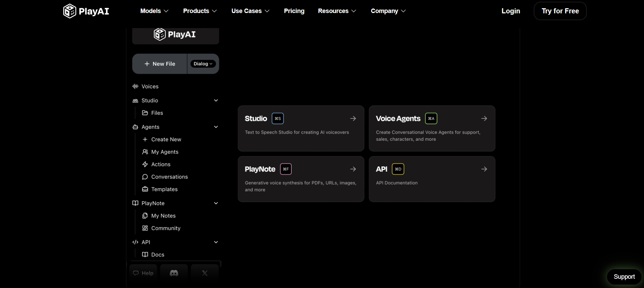
Task: Click the Try for Free button
Action: pos(560,11)
